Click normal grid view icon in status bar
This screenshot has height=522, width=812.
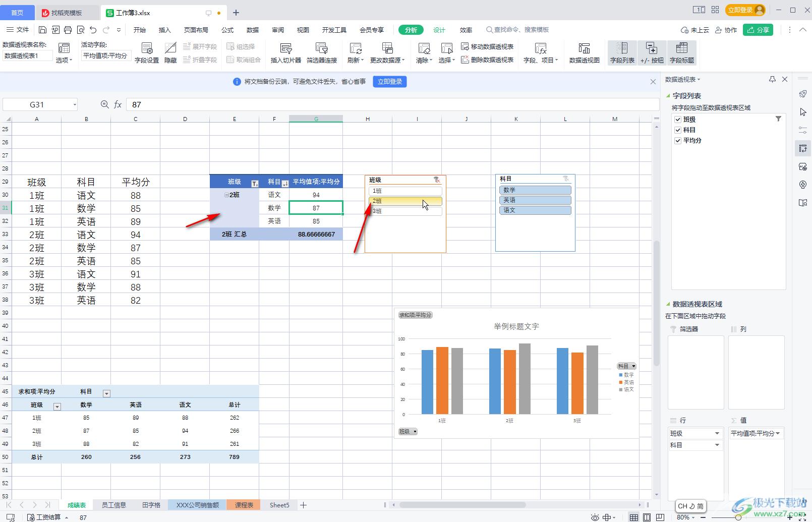point(634,517)
